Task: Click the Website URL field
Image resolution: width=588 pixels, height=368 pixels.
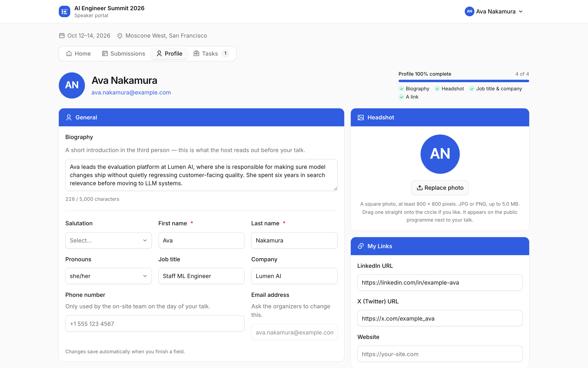Action: point(440,354)
